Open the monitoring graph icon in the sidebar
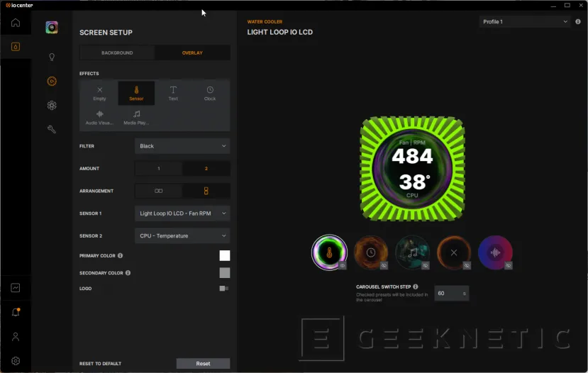The image size is (588, 373). coord(16,287)
